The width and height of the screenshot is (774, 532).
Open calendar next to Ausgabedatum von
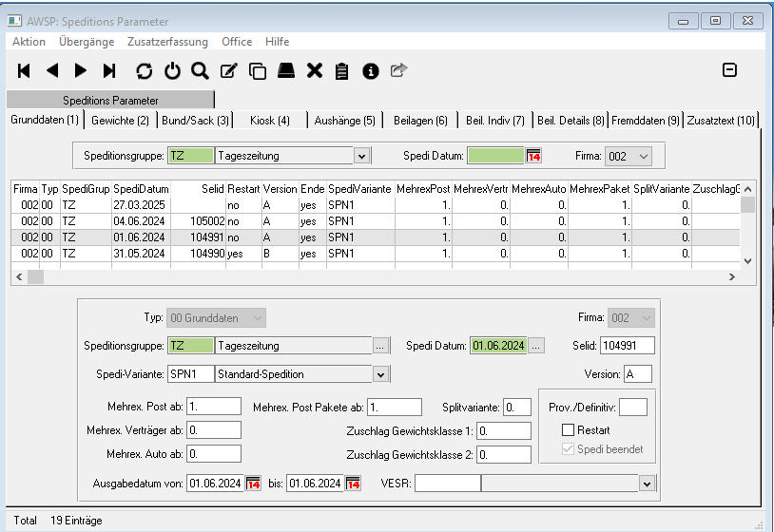coord(254,484)
